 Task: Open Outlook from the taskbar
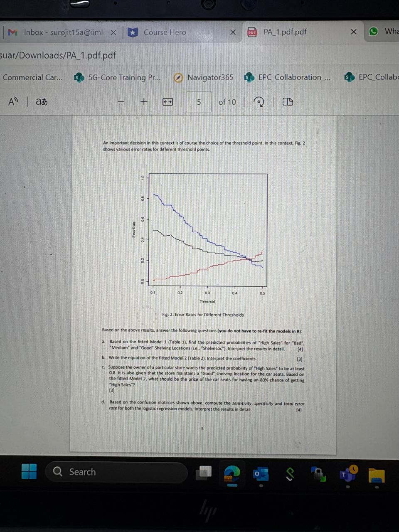coord(261,474)
